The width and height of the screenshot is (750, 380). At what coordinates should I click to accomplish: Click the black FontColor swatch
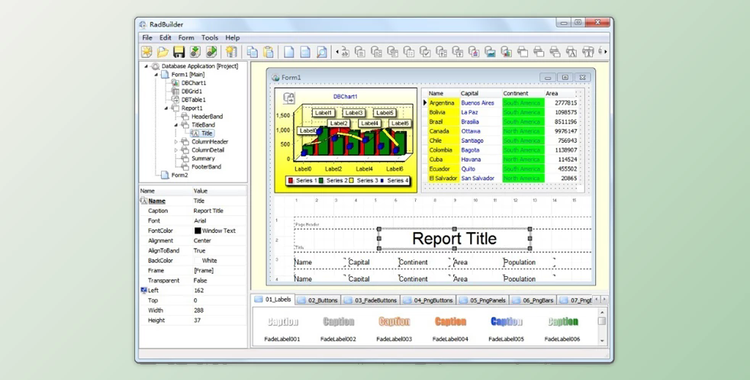click(x=198, y=231)
